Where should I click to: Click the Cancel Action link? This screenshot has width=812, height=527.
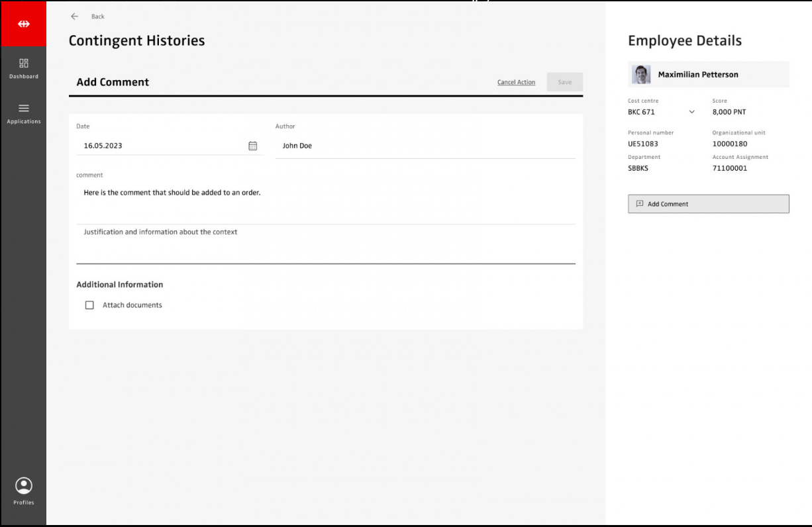pos(516,82)
